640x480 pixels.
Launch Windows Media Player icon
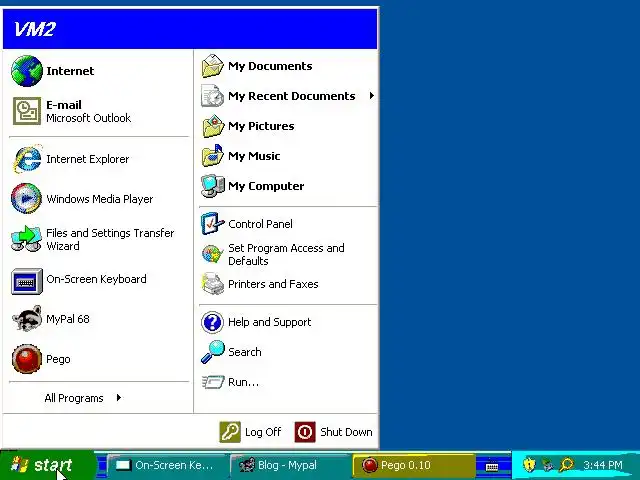point(27,199)
